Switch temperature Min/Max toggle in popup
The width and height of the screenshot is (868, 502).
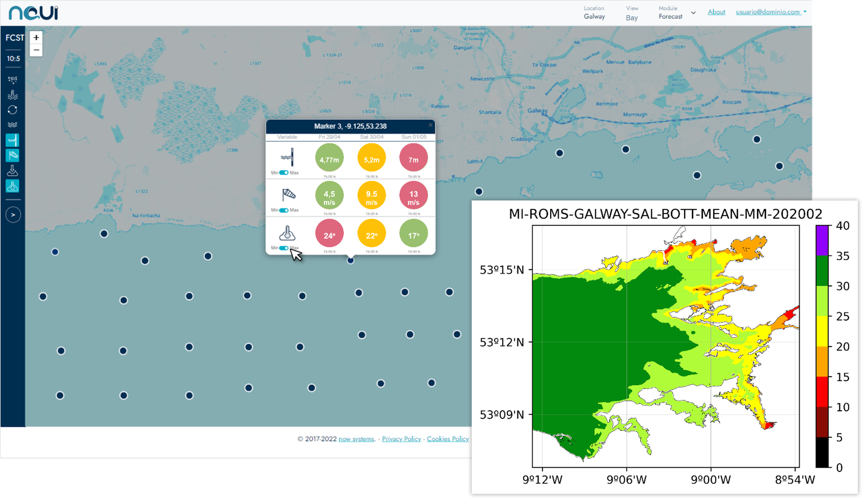[x=284, y=248]
